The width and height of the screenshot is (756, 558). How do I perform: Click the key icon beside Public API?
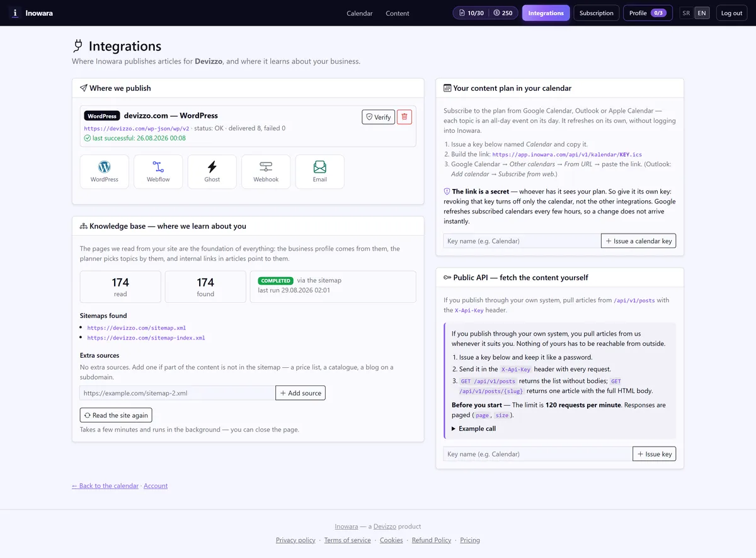coord(447,277)
